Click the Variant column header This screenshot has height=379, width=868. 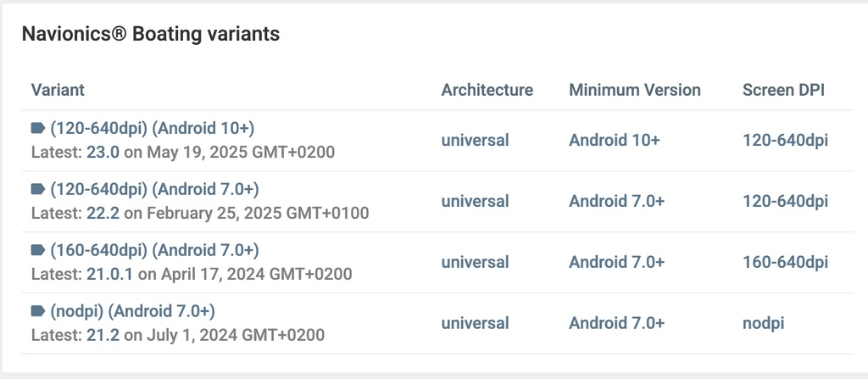point(58,90)
